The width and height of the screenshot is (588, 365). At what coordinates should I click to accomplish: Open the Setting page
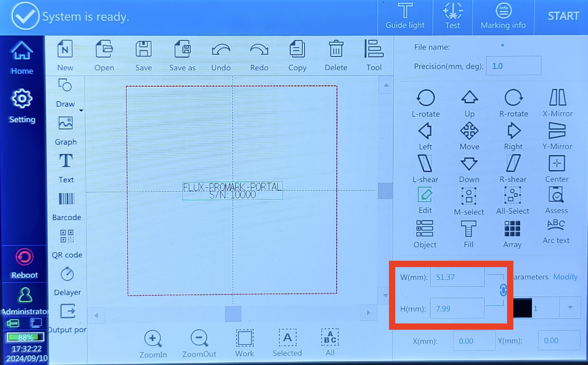(x=22, y=106)
